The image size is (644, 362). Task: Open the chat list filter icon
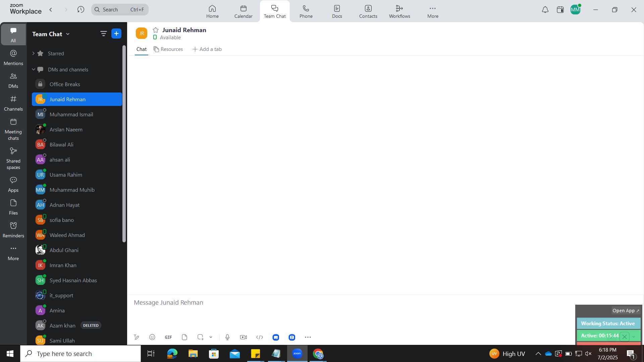coord(103,34)
